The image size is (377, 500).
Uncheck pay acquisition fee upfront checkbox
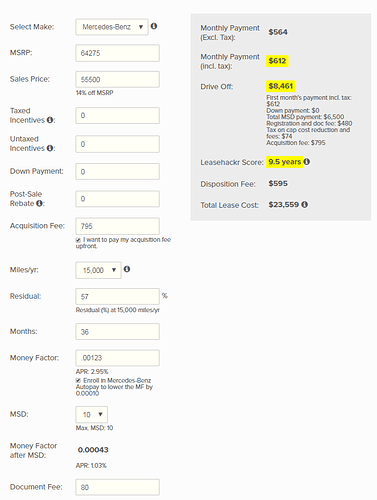(78, 240)
